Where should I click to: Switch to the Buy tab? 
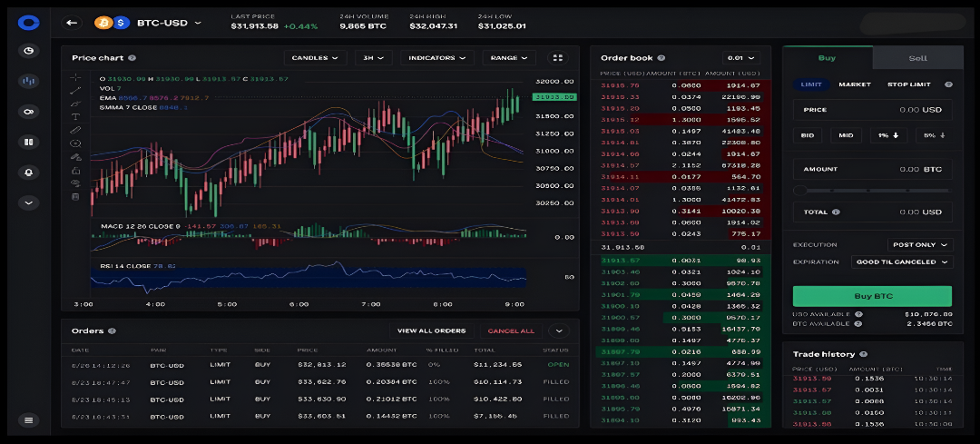[x=827, y=57]
